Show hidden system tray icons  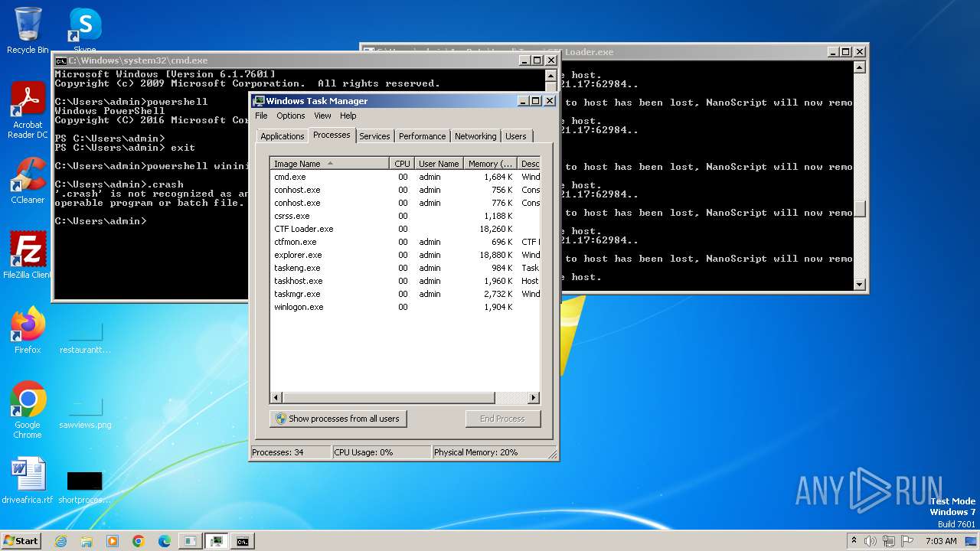pos(854,541)
